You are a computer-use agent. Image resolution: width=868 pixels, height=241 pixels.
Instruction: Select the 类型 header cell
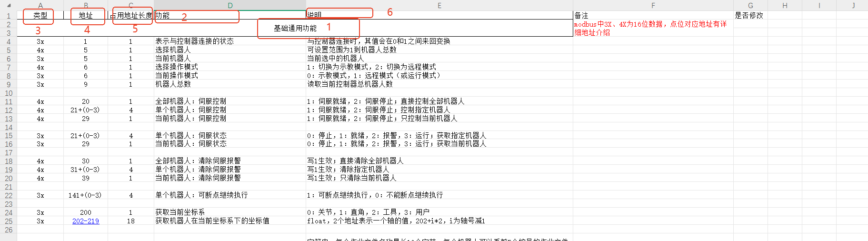click(x=40, y=15)
